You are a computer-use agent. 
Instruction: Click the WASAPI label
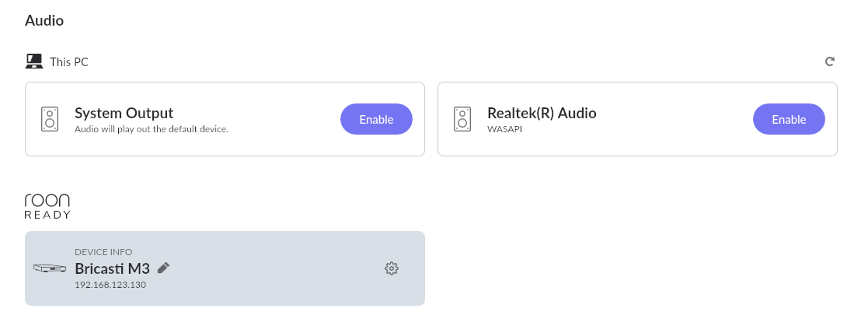click(504, 129)
